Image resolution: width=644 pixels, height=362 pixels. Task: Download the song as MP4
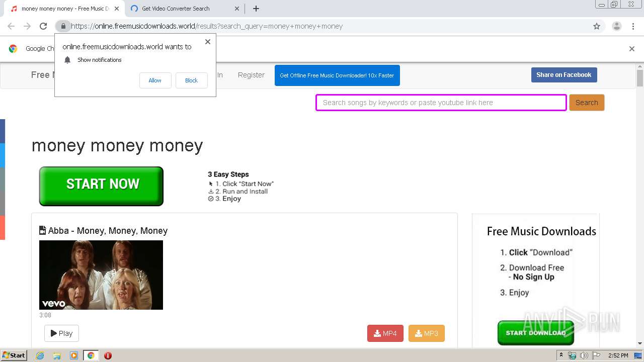click(x=385, y=333)
